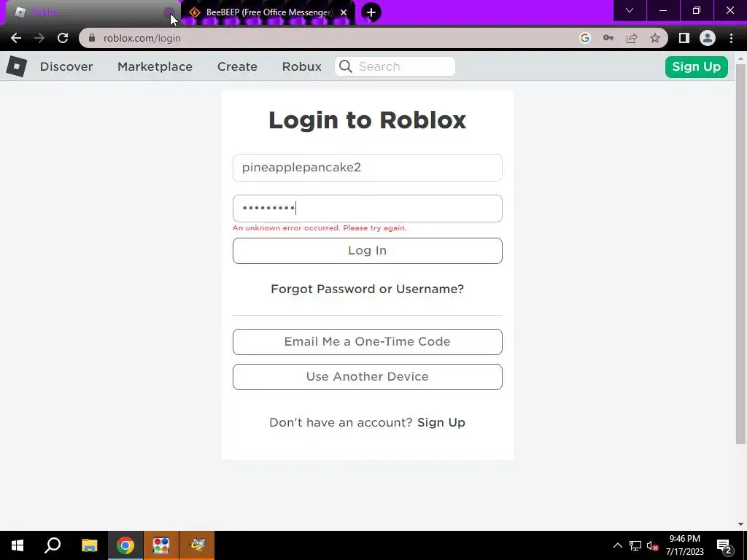Viewport: 747px width, 560px height.
Task: Bookmark this page with the star icon
Action: 655,38
